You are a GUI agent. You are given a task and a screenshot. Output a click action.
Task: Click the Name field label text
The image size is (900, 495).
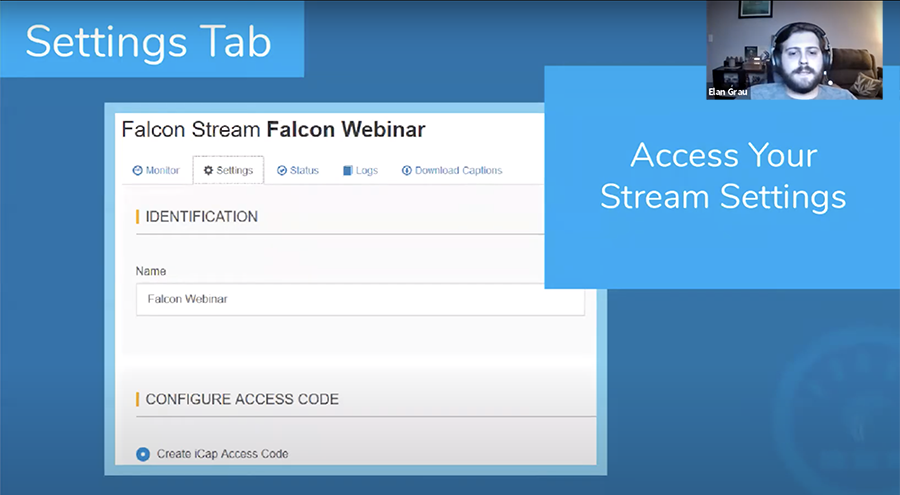[x=150, y=271]
